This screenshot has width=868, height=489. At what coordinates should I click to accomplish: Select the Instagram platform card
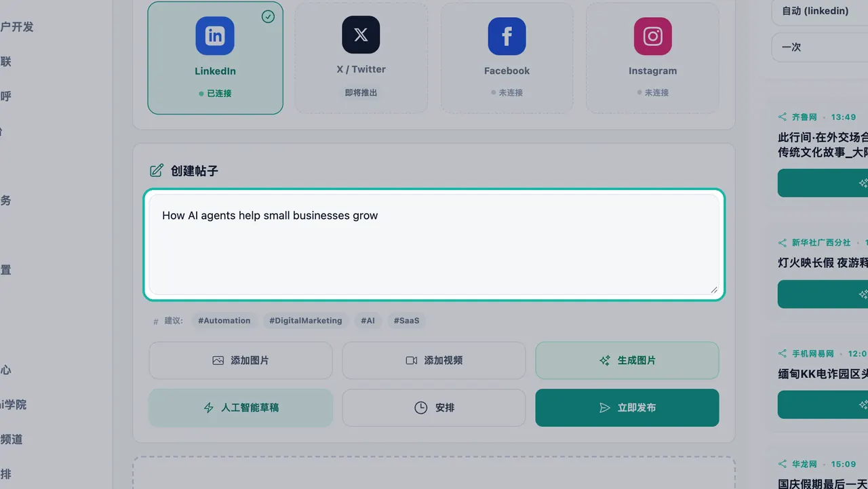click(x=652, y=58)
